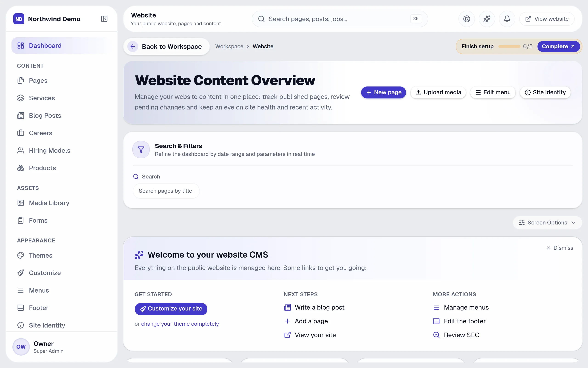Screen dimensions: 588x368
Task: Click Add a page link
Action: (306, 321)
